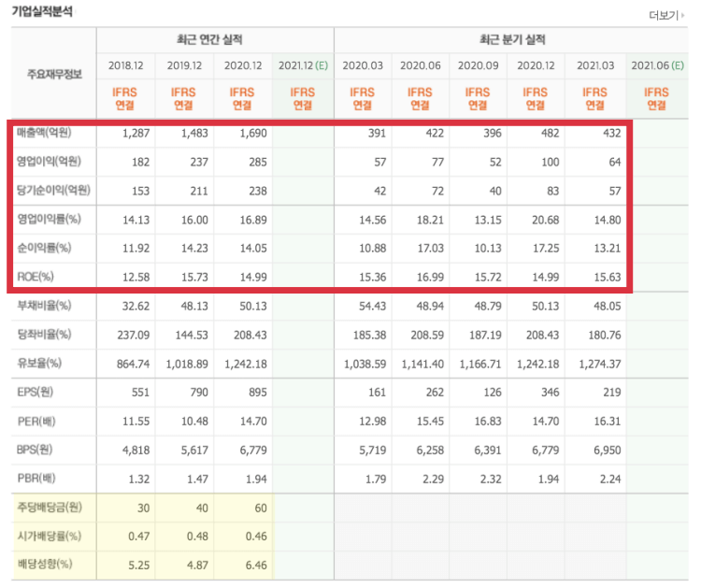701x588 pixels.
Task: Click the 기업실적분석 heading
Action: click(42, 10)
